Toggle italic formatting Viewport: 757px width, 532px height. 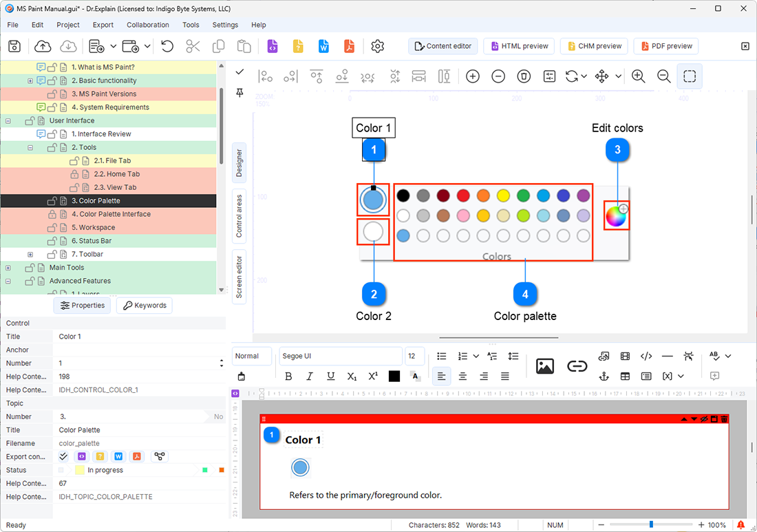(310, 376)
